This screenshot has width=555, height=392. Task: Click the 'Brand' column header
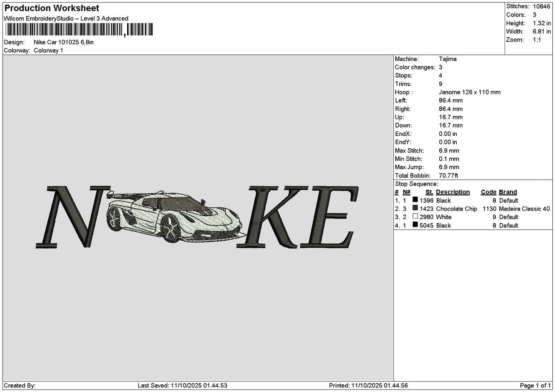(508, 192)
